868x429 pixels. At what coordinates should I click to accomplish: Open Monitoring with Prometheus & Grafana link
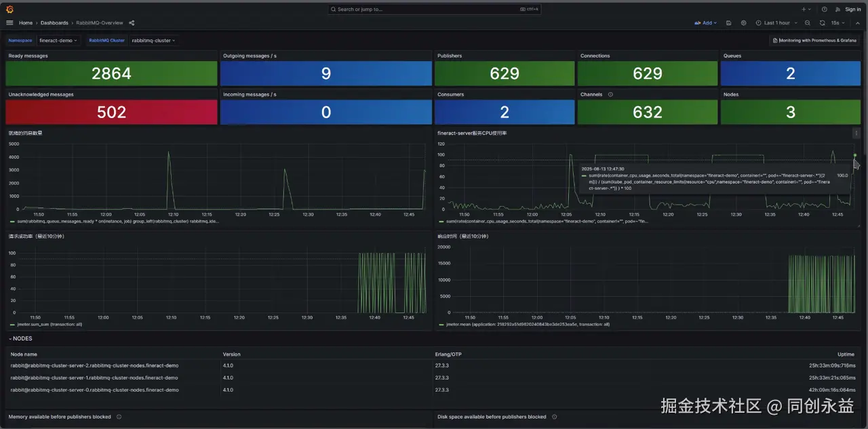[x=814, y=41]
